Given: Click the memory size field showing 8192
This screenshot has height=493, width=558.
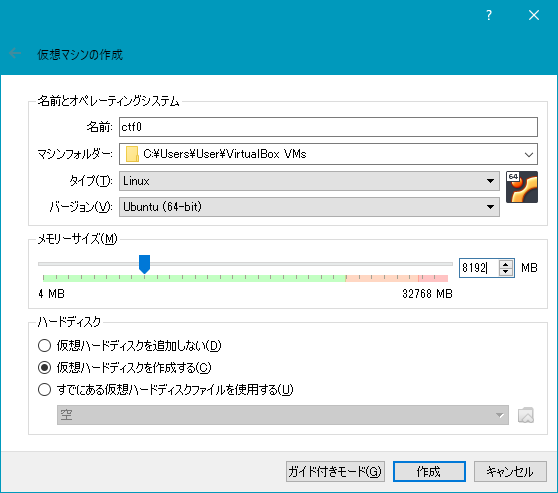Looking at the screenshot, I should 479,268.
